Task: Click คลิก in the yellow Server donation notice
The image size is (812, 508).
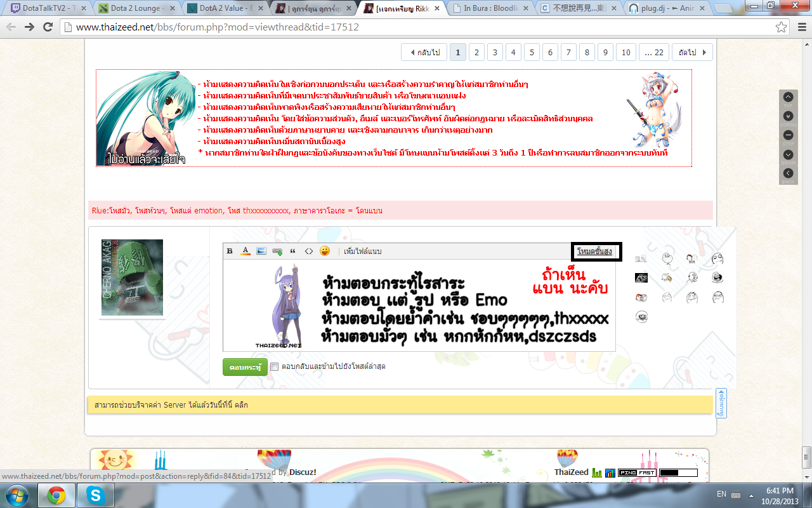Action: click(x=240, y=404)
